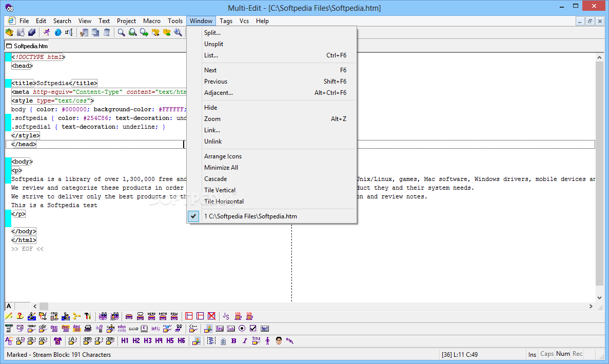Image resolution: width=609 pixels, height=364 pixels.
Task: Choose Unsplit from the Window menu
Action: (272, 44)
